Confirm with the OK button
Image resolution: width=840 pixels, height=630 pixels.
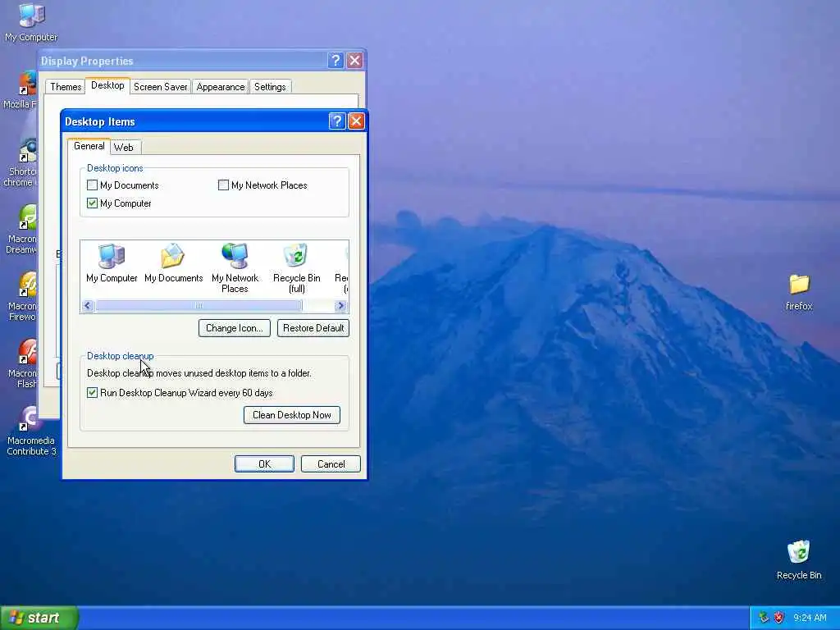tap(265, 464)
